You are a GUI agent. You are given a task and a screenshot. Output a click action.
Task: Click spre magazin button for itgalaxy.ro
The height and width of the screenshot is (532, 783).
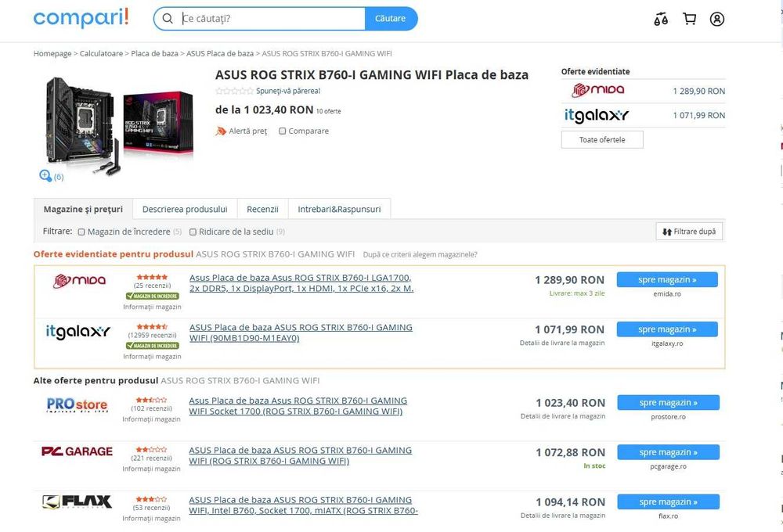coord(667,329)
